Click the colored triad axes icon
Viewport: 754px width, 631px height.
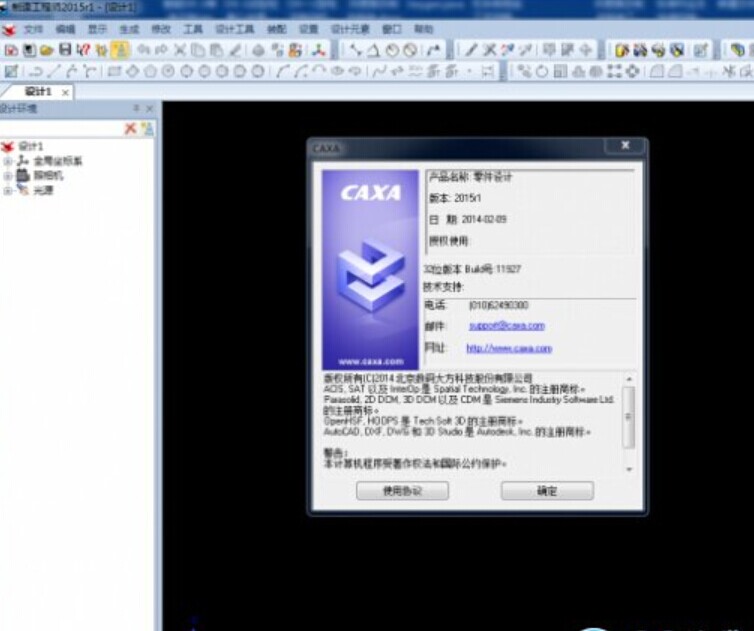pos(318,50)
